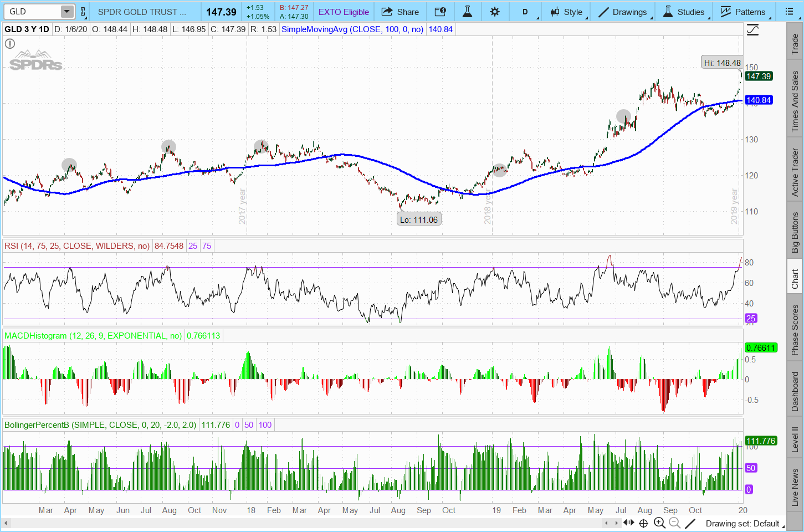The height and width of the screenshot is (532, 804).
Task: Click the flask icon in the toolbar
Action: tap(467, 12)
